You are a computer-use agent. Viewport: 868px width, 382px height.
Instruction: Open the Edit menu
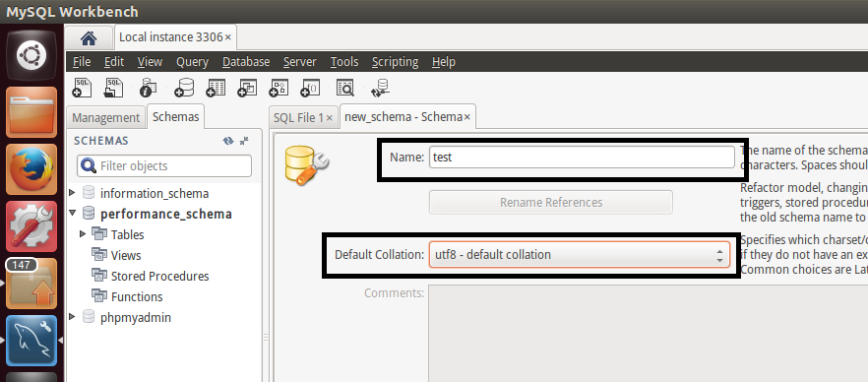[x=114, y=62]
